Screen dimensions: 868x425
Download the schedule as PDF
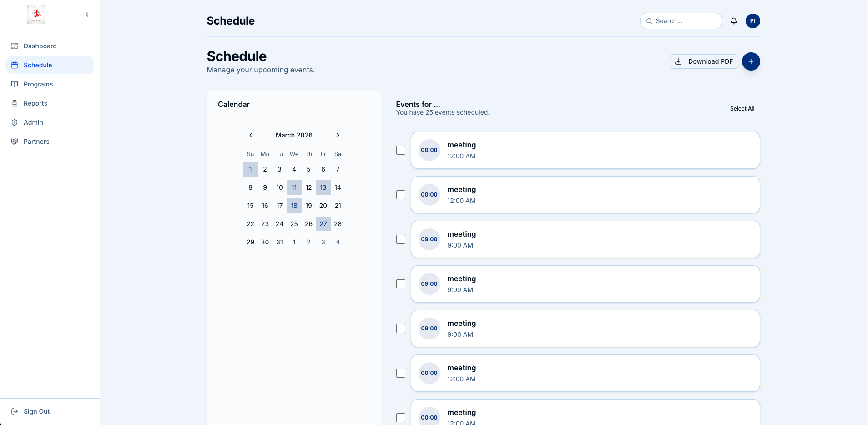[703, 61]
